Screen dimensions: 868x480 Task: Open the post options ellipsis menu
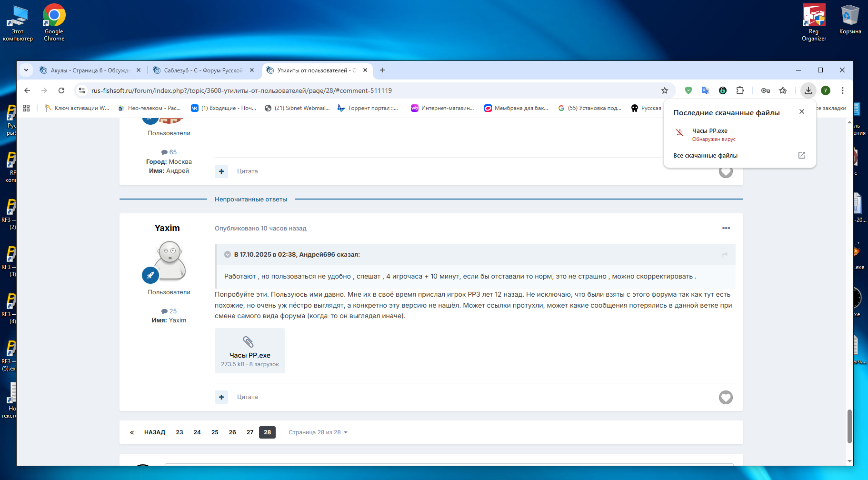tap(726, 228)
